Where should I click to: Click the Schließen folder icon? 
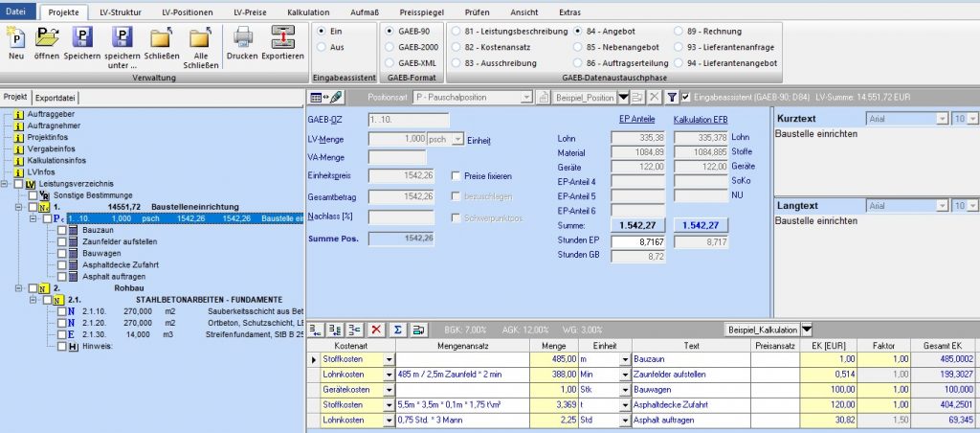[162, 37]
